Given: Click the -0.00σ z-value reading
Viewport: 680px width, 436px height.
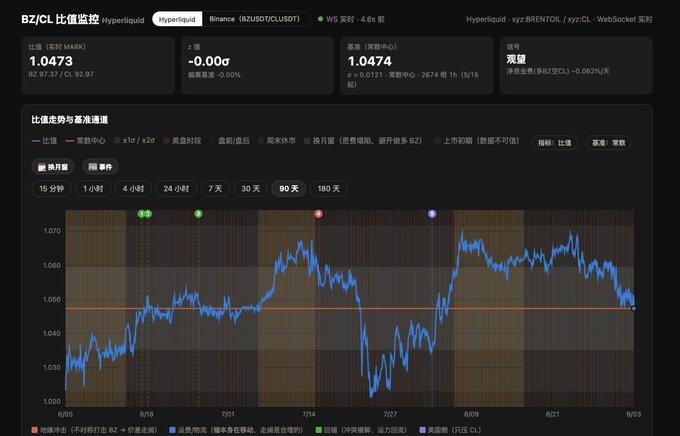Looking at the screenshot, I should click(x=209, y=61).
